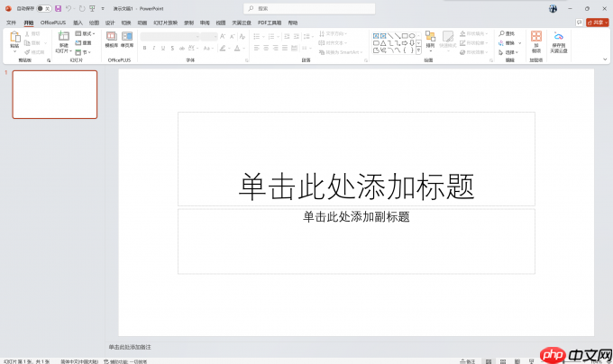Viewport: 613px width, 364px height.
Task: Switch to the Slide Show (幻灯片放映) tab
Action: [165, 23]
